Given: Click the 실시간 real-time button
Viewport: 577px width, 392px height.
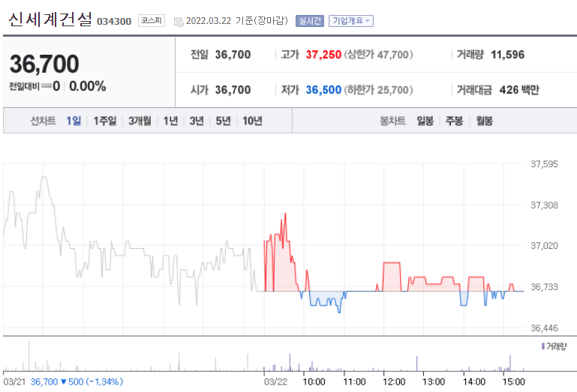Looking at the screenshot, I should click(310, 21).
